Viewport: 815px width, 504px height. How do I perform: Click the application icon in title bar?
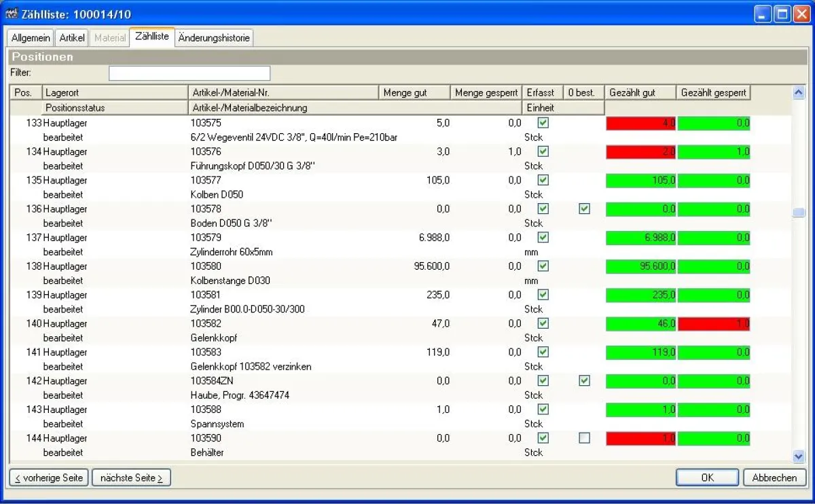12,14
